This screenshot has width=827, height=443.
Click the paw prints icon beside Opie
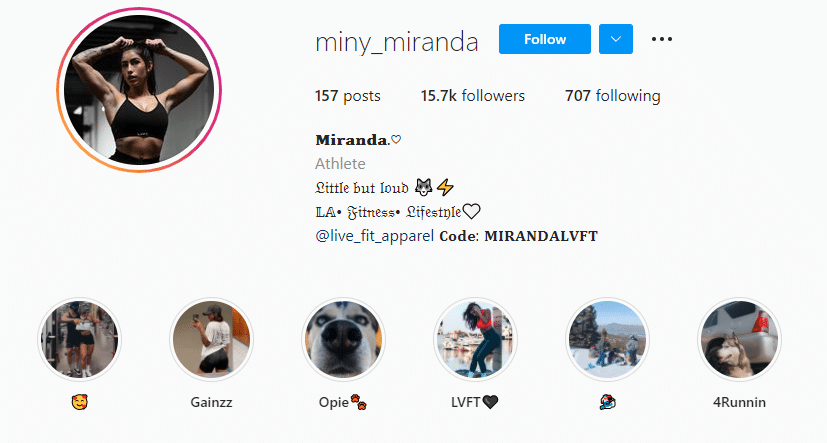[x=359, y=402]
